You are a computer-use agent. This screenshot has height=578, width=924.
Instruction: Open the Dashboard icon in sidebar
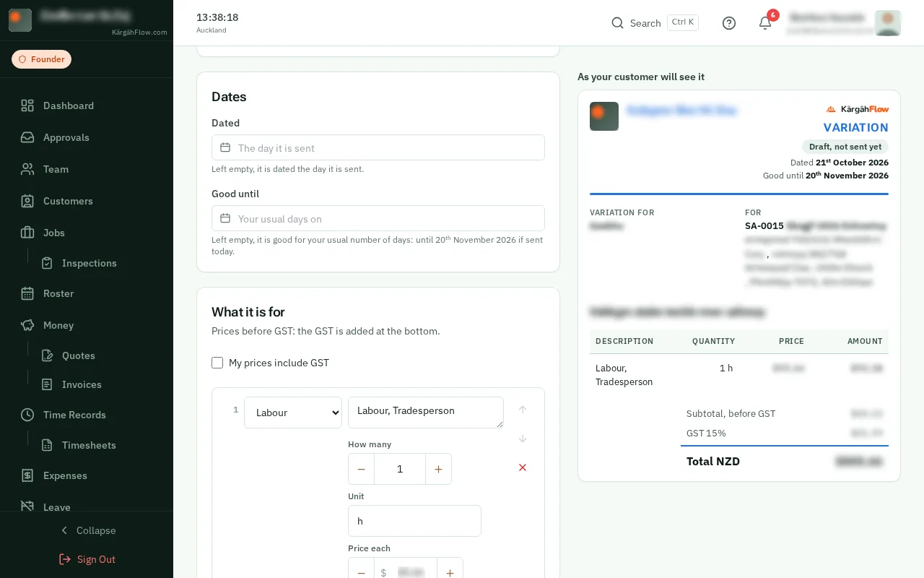pyautogui.click(x=27, y=105)
